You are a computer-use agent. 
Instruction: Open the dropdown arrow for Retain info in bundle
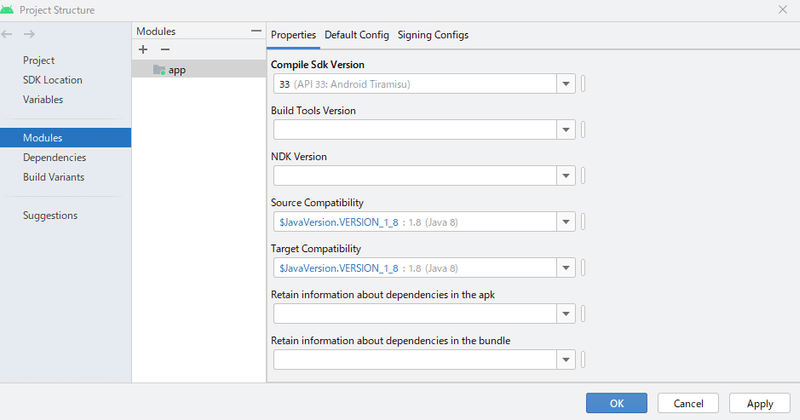(566, 360)
